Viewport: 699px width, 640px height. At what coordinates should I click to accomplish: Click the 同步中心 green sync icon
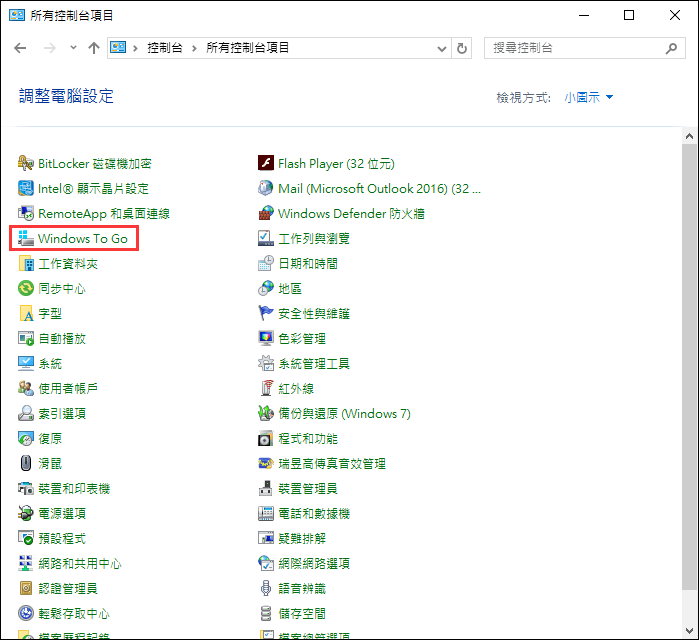(x=25, y=288)
